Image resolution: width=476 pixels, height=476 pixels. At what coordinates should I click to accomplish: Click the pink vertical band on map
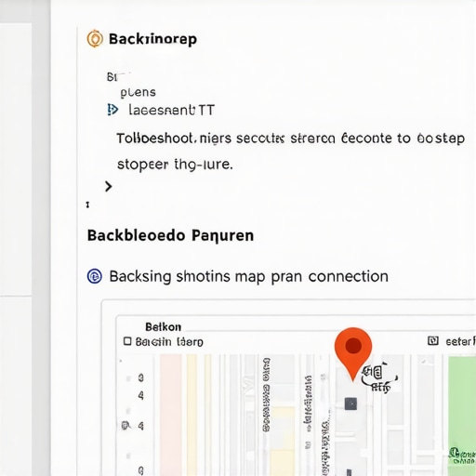[x=171, y=416]
